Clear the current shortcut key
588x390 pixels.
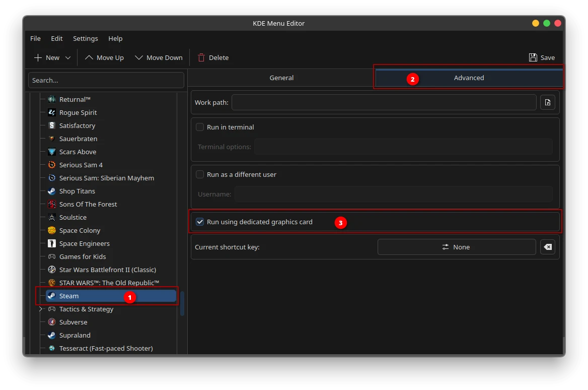click(548, 247)
